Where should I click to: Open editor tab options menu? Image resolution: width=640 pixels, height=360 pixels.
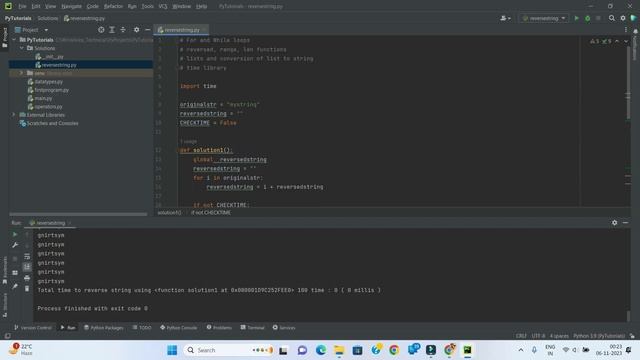(x=626, y=30)
